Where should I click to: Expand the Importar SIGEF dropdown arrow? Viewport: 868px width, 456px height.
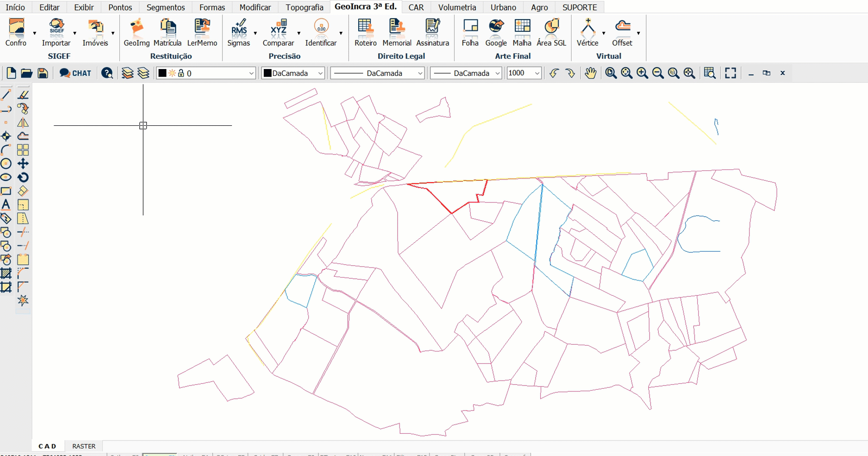pyautogui.click(x=75, y=33)
